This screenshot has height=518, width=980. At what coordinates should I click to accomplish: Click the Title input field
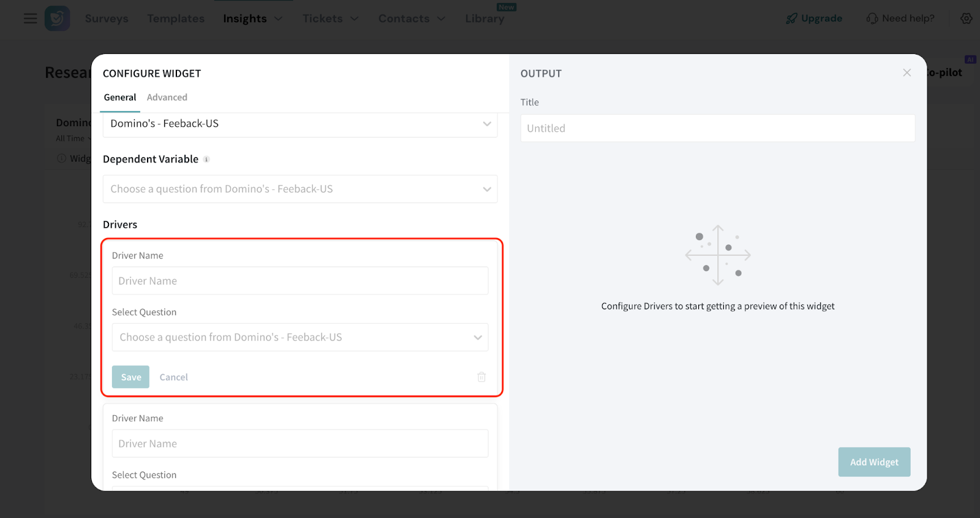coord(717,129)
